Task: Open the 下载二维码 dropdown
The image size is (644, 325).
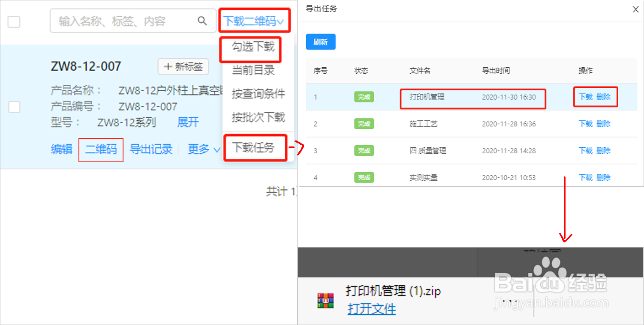Action: pyautogui.click(x=254, y=20)
